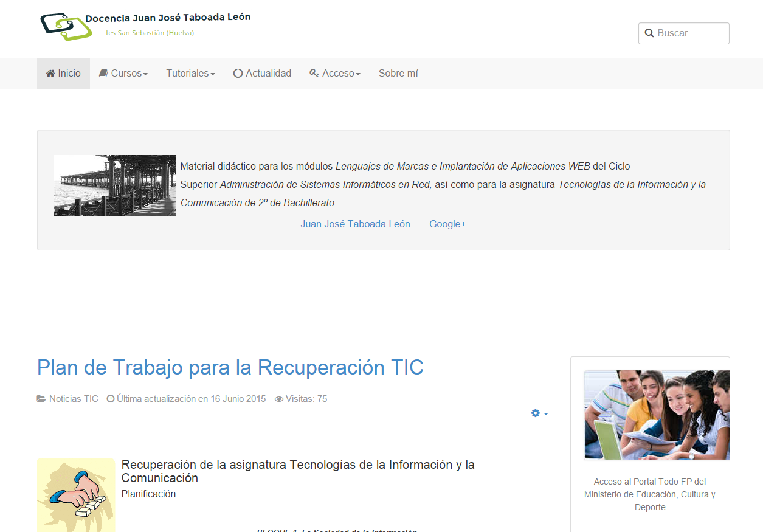
Task: Click the home icon beside Inicio
Action: point(50,73)
